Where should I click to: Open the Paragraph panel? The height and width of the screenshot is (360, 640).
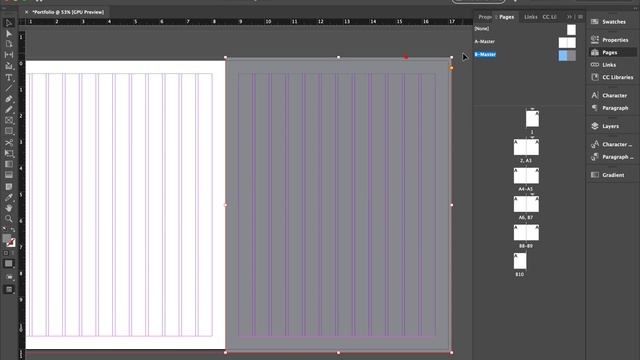point(611,108)
